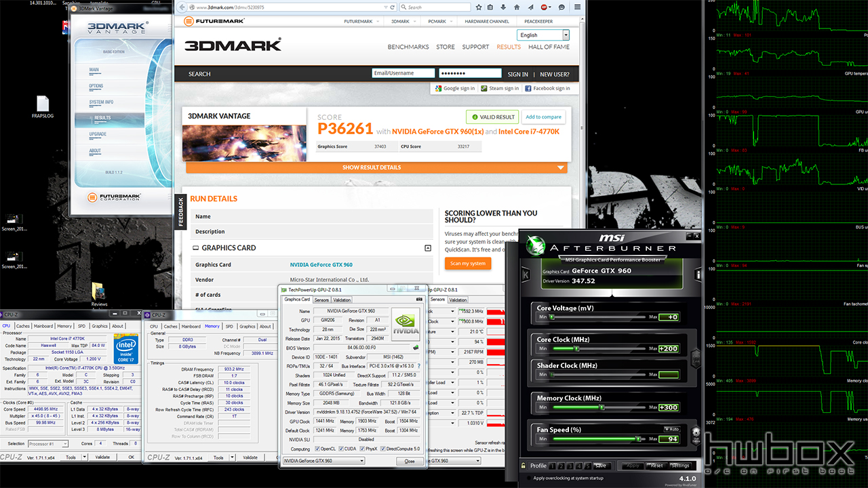Close GPU-Z with the Close button
Viewport: 868px width, 488px height.
click(410, 461)
